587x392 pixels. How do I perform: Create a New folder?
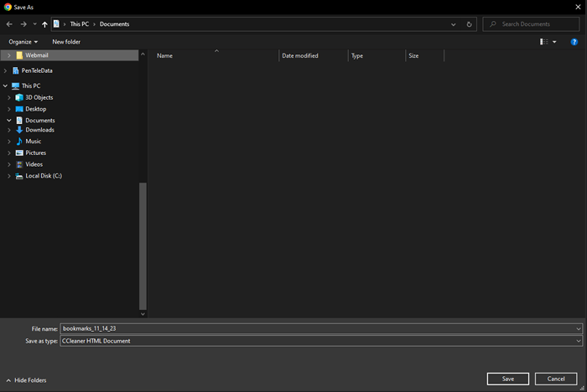click(66, 42)
